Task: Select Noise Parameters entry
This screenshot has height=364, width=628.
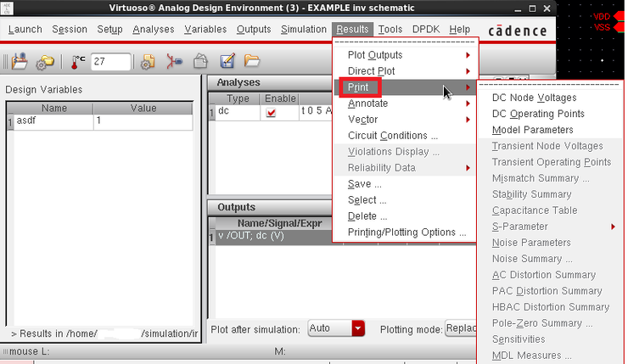Action: click(x=531, y=243)
